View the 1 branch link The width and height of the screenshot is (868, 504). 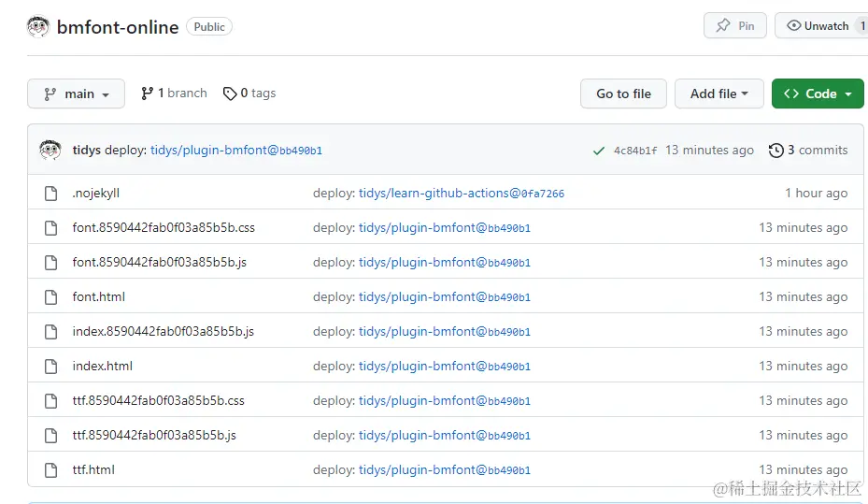[174, 94]
